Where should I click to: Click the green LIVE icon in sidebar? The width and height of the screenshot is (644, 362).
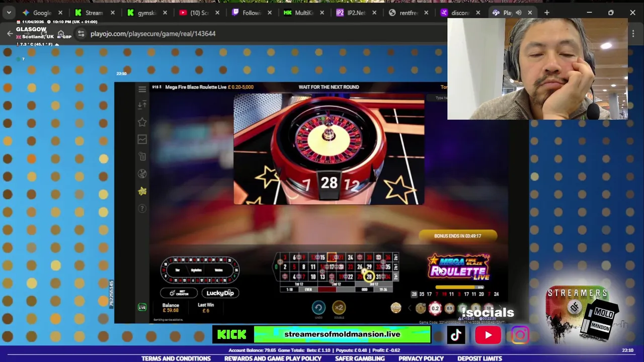[x=142, y=307]
